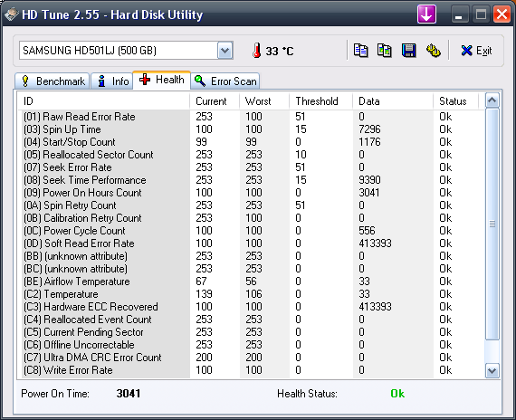Select the Write Error Rate row

251,370
